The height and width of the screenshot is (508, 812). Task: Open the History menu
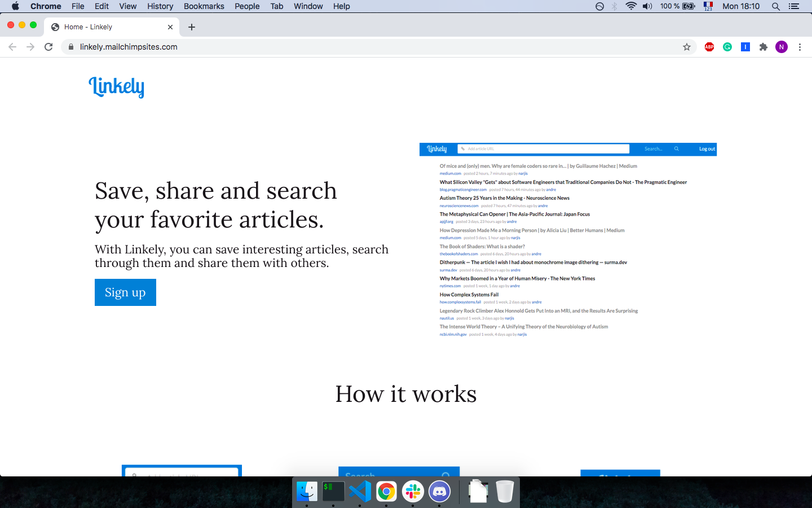coord(160,6)
